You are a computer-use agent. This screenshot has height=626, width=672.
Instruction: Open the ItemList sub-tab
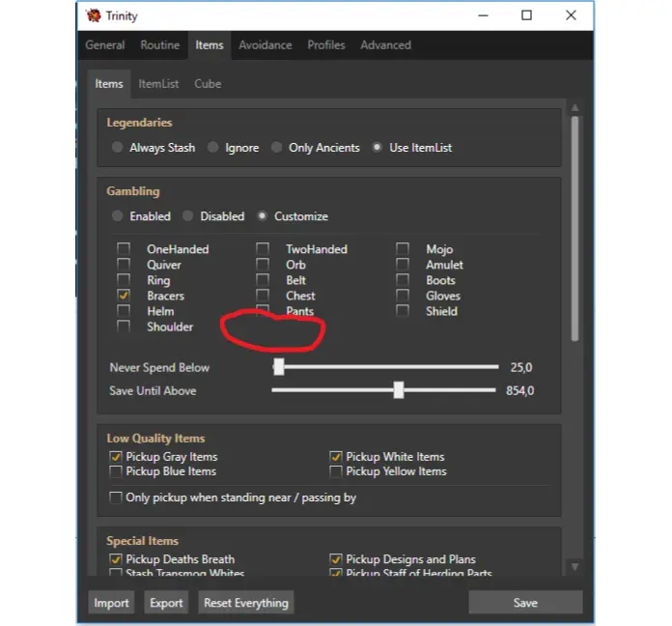click(x=158, y=84)
